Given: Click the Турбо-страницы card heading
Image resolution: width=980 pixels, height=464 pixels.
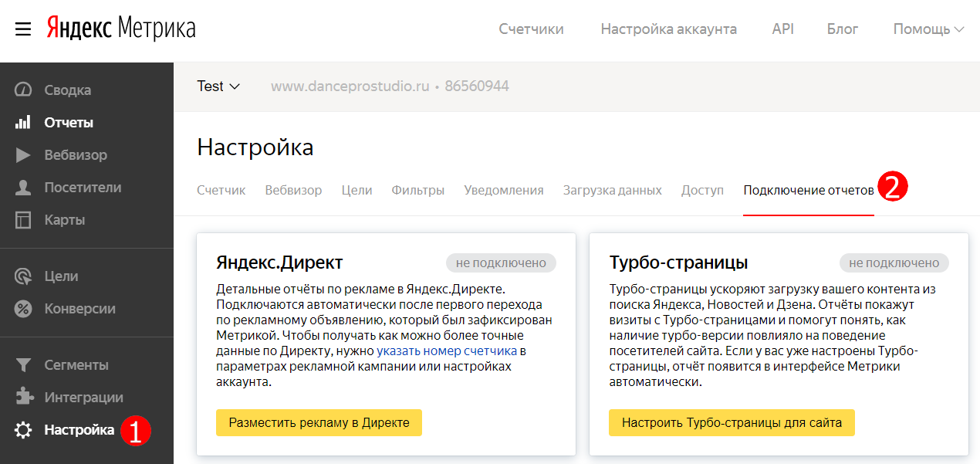Looking at the screenshot, I should click(x=678, y=262).
